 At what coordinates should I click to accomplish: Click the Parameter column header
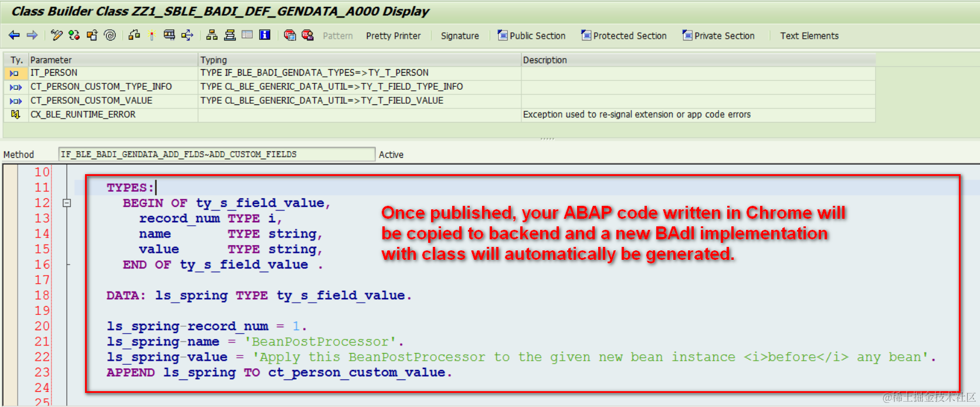tap(113, 60)
